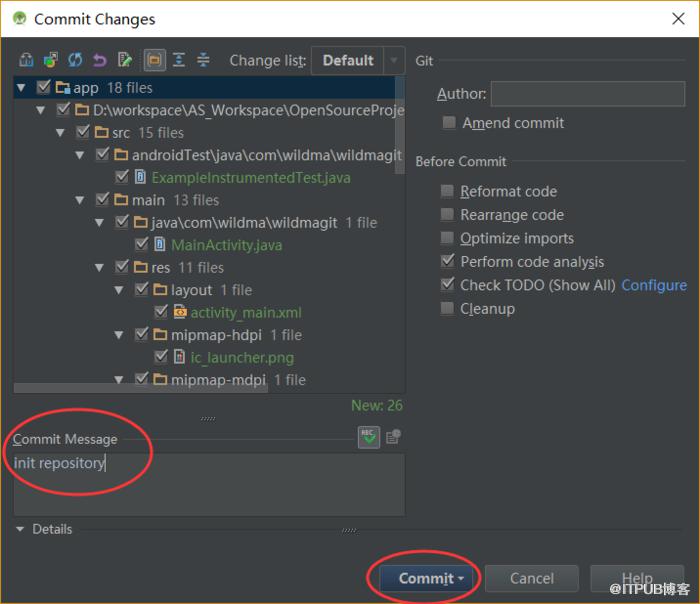The width and height of the screenshot is (700, 604).
Task: Collapse the D:\workspace path node
Action: pos(41,110)
